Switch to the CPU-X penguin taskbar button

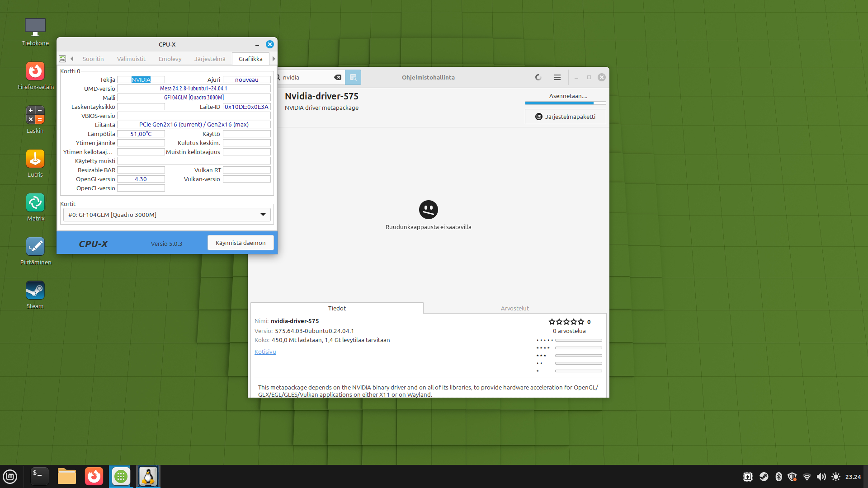(x=148, y=476)
